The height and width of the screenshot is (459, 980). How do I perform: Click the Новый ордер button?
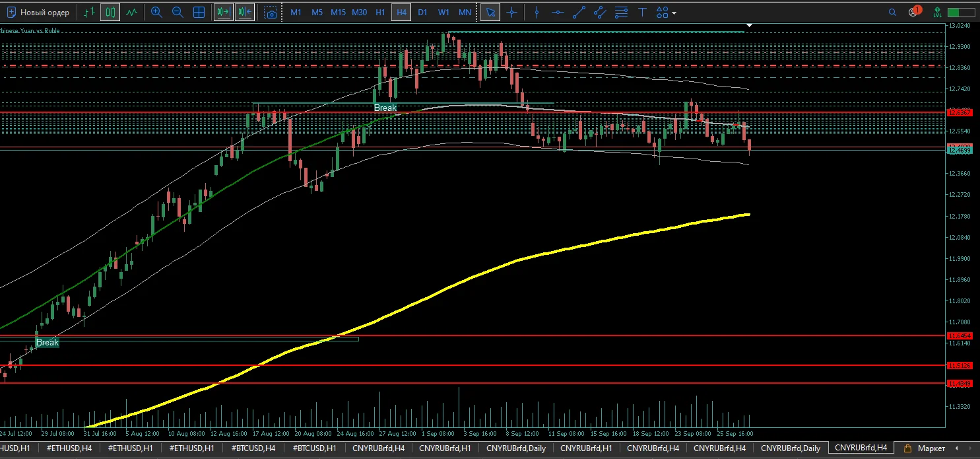tap(38, 12)
